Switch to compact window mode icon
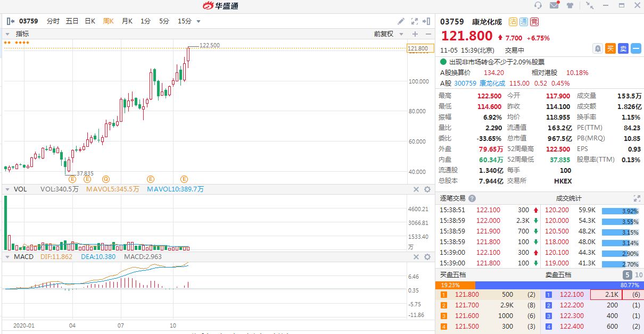Viewport: 644px width, 334px height. click(x=590, y=5)
